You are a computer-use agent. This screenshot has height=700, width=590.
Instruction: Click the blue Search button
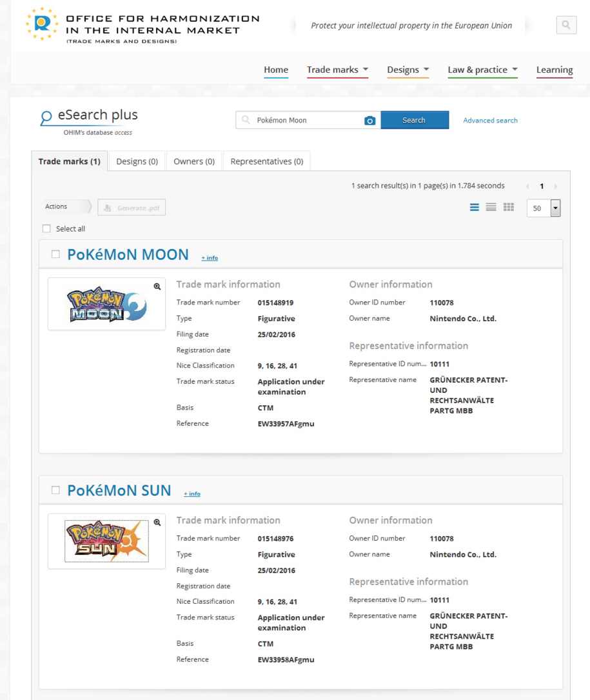point(415,120)
